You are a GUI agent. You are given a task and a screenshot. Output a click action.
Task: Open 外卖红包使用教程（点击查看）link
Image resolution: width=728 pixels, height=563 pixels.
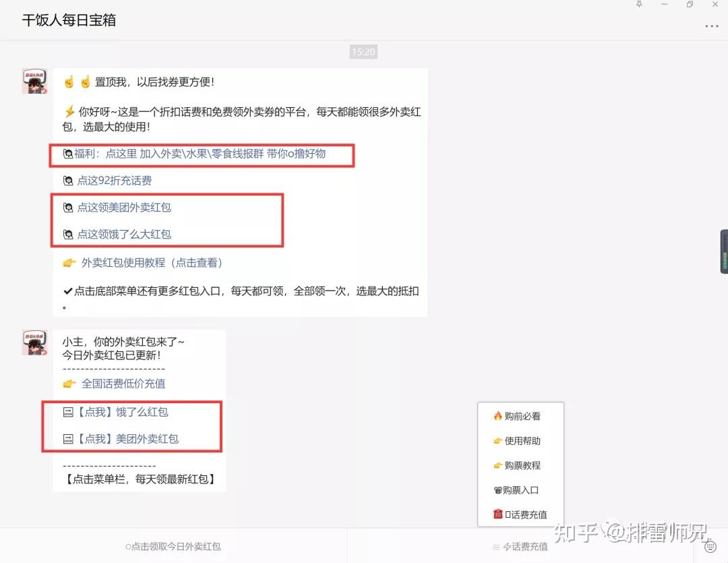152,263
